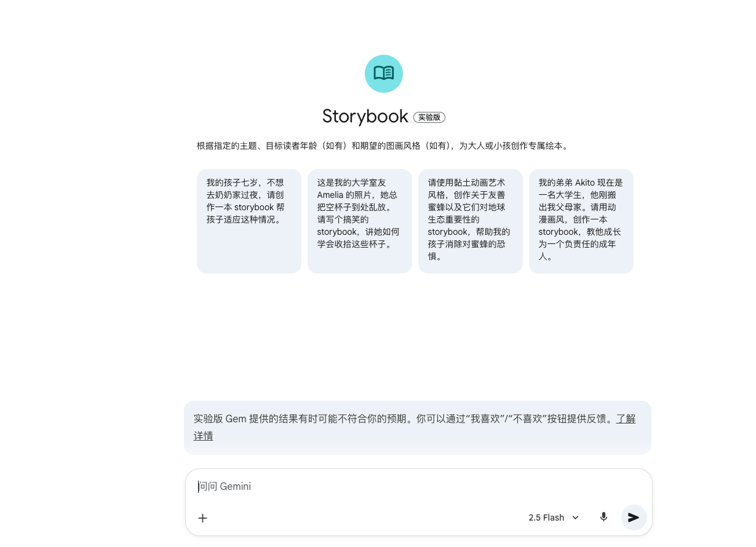The image size is (756, 547).
Task: Click the word Amelia in the prompt card
Action: tap(330, 195)
